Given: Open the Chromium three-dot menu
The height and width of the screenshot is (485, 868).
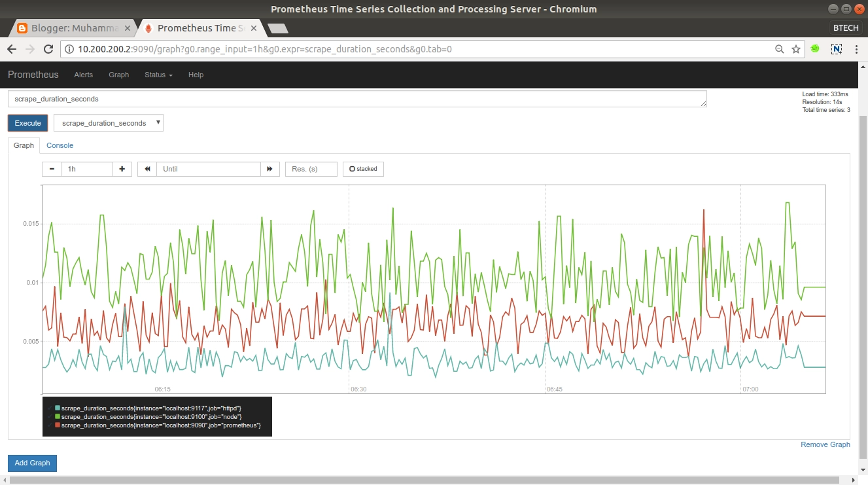Looking at the screenshot, I should pos(856,49).
